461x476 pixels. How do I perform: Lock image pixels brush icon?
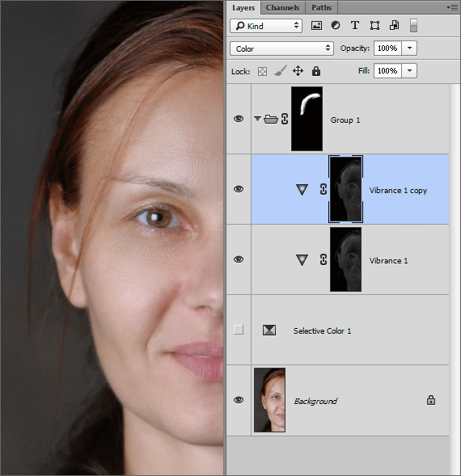[x=280, y=71]
